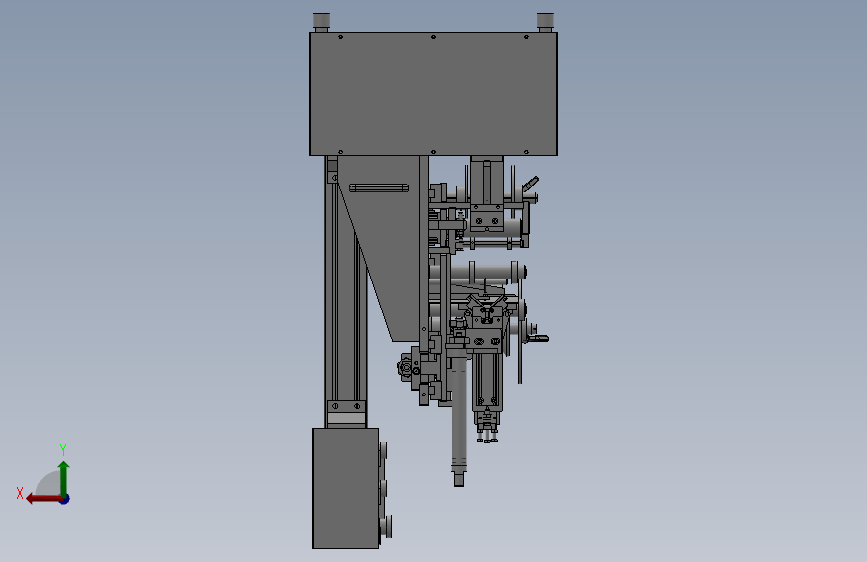This screenshot has height=562, width=867.
Task: Select the horizontal slot in the gusset plate
Action: click(379, 188)
